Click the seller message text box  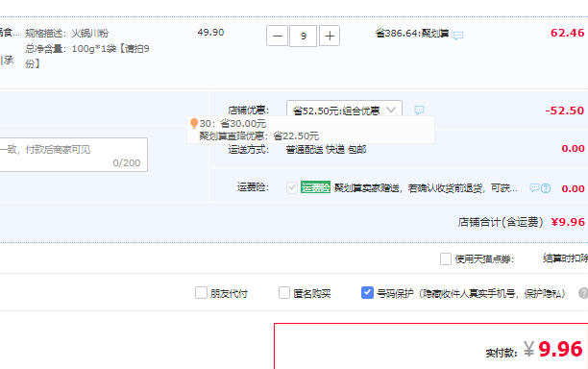(x=73, y=155)
